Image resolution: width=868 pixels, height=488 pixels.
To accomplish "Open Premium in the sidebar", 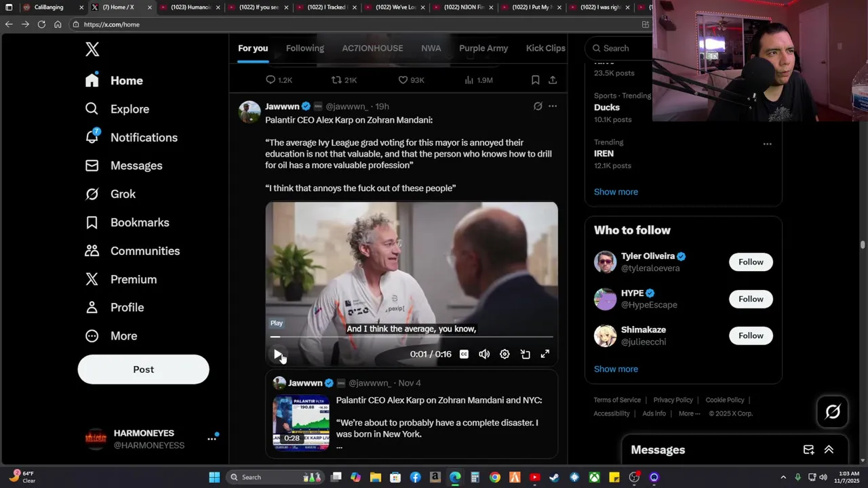I will 121,279.
